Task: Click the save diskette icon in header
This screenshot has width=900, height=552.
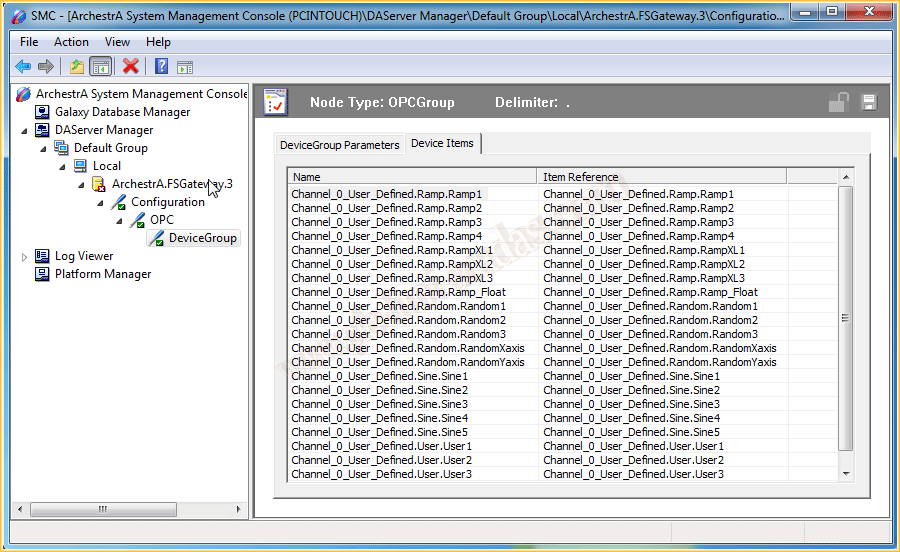Action: (868, 102)
